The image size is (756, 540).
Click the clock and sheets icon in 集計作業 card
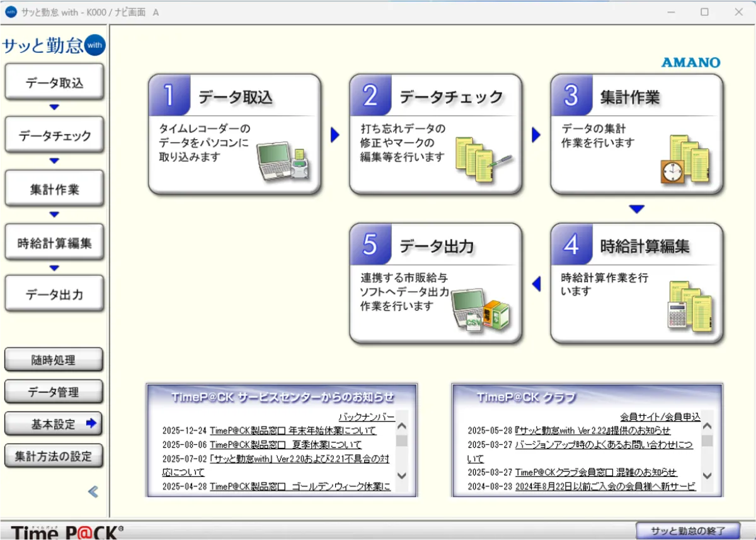685,159
